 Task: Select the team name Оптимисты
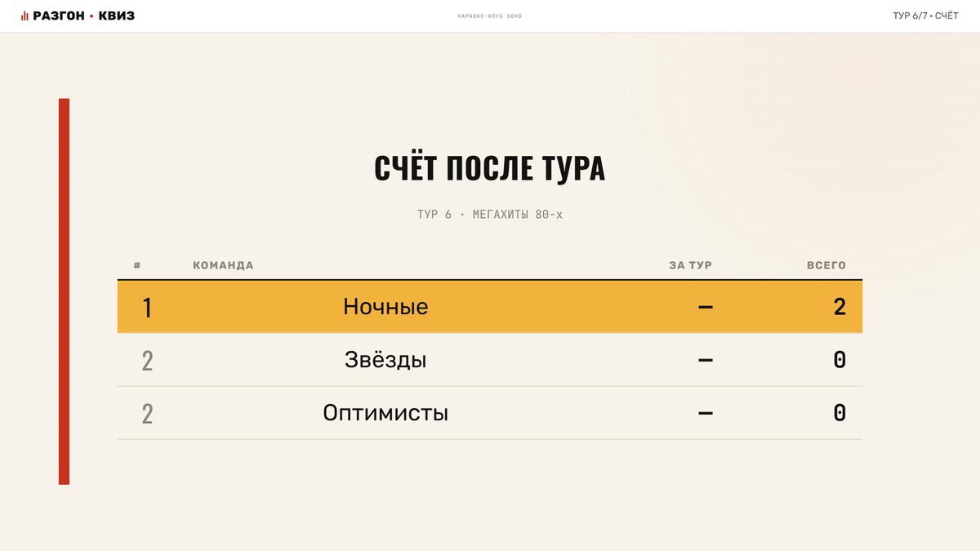[x=385, y=413]
